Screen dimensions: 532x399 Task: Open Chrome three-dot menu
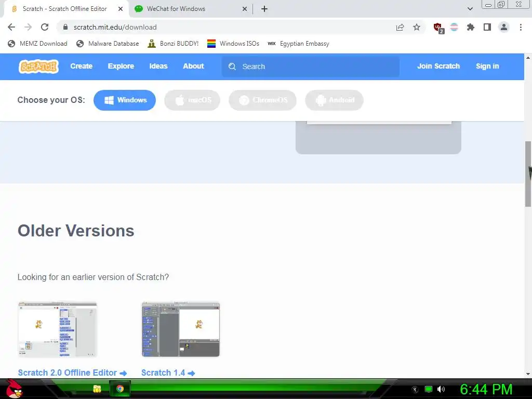coord(521,27)
